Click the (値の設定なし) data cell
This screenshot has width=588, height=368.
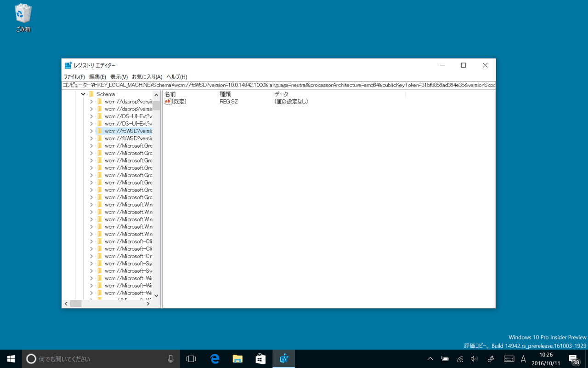click(x=291, y=102)
